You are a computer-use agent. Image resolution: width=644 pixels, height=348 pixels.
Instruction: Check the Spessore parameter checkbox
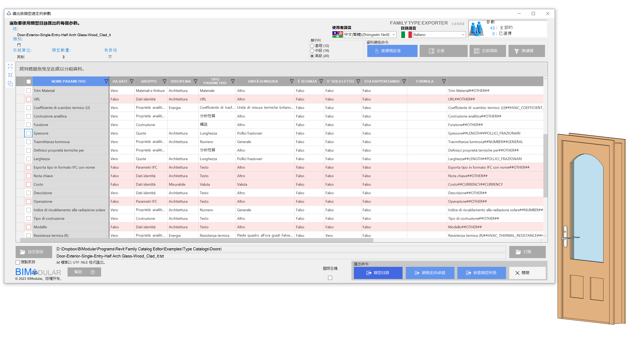coord(28,133)
